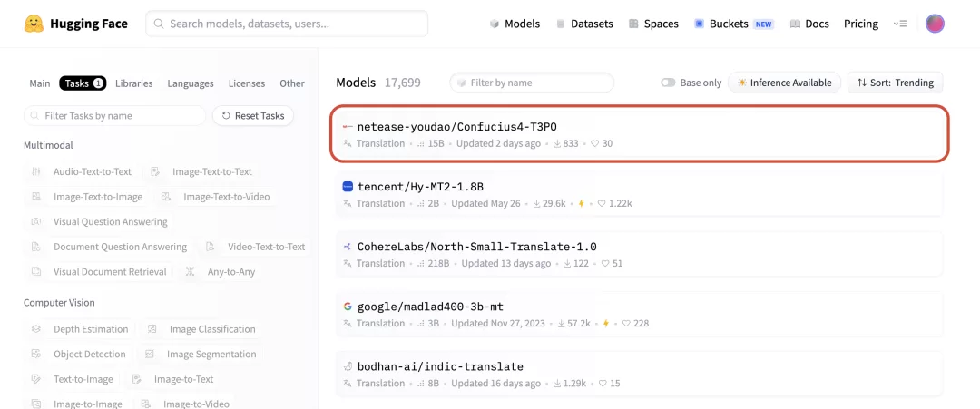Click the netease-youdao organization avatar icon

(348, 127)
